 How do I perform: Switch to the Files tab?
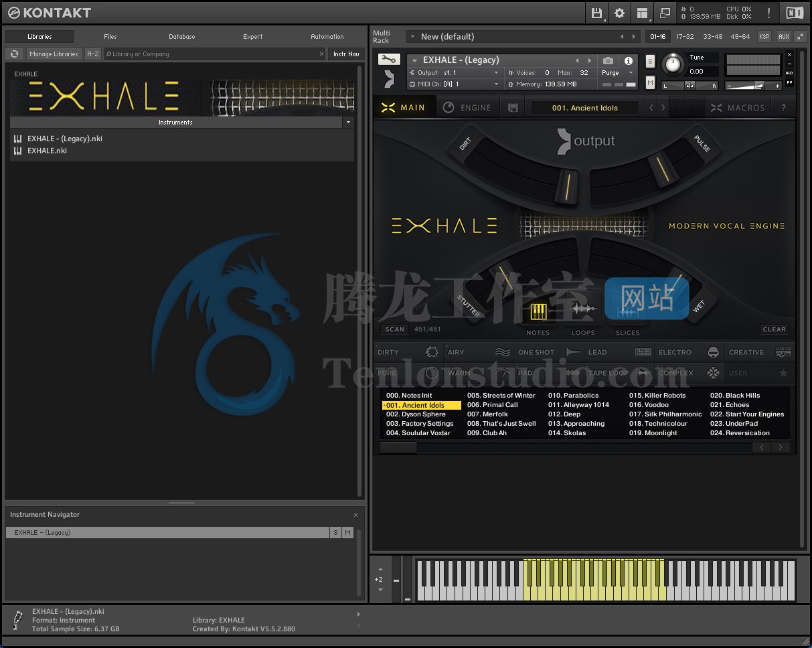110,37
